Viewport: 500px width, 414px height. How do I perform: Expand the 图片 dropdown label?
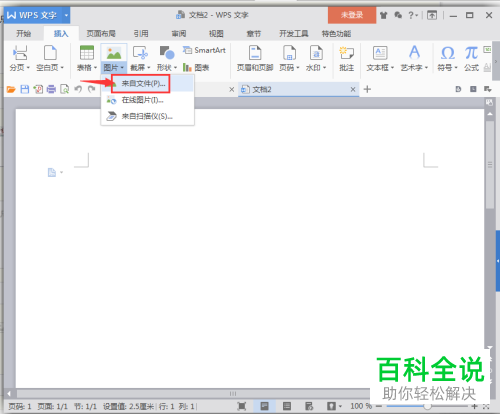(114, 68)
